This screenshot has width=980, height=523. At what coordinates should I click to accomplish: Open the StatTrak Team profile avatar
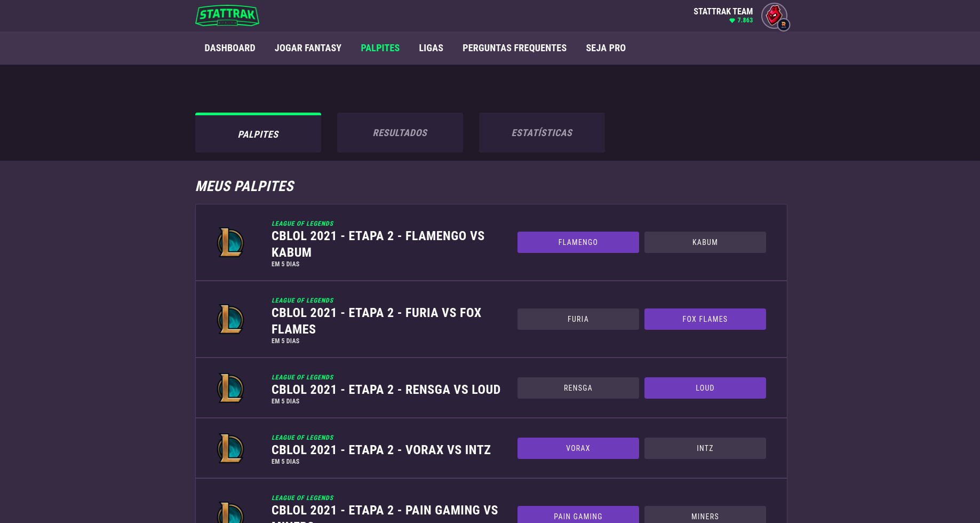tap(774, 15)
